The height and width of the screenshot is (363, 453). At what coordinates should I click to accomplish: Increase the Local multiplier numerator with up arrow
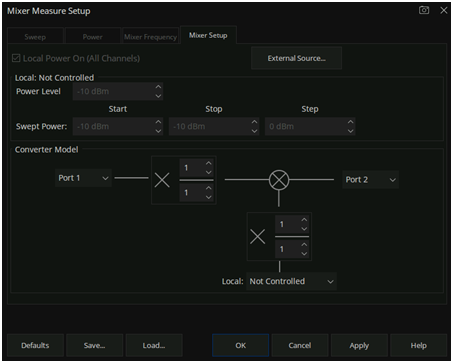point(304,220)
